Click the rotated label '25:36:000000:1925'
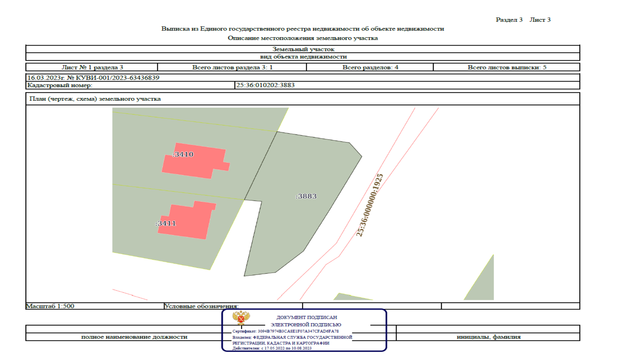Viewport: 644px width, 362px height. [370, 205]
